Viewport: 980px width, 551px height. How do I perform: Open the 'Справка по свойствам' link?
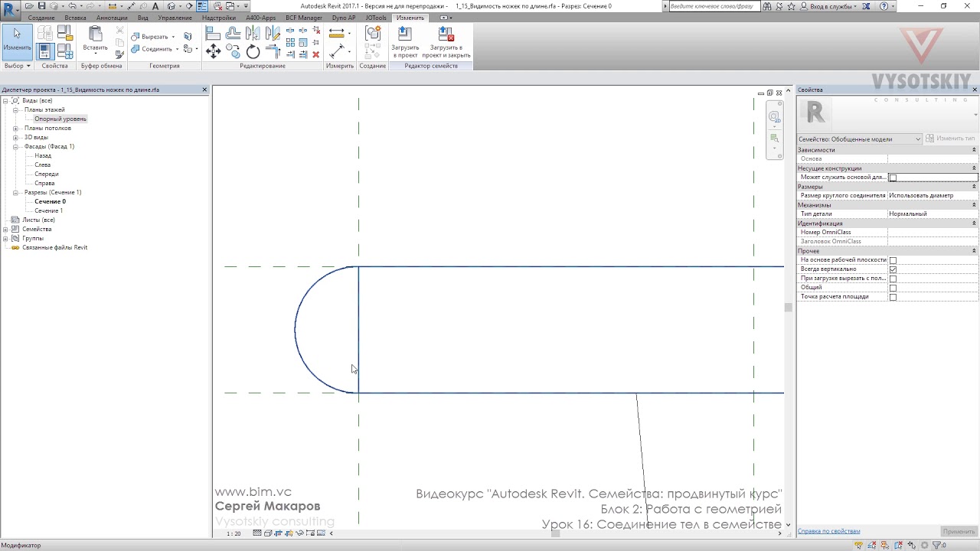click(829, 531)
